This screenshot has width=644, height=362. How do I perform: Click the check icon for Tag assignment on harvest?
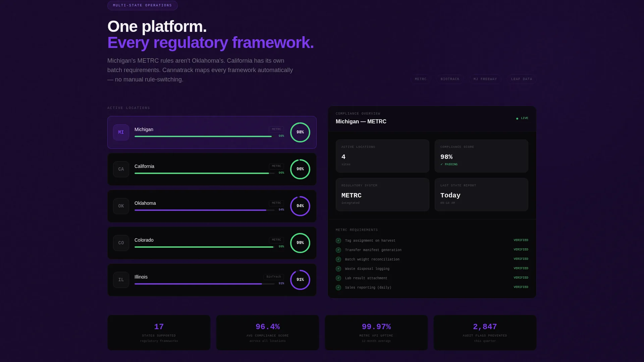point(338,241)
